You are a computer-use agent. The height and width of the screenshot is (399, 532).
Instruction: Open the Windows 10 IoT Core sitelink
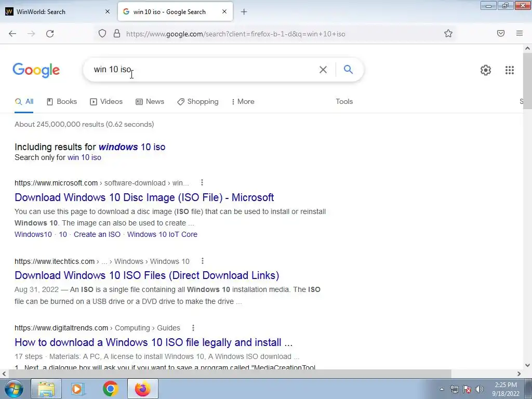click(162, 234)
